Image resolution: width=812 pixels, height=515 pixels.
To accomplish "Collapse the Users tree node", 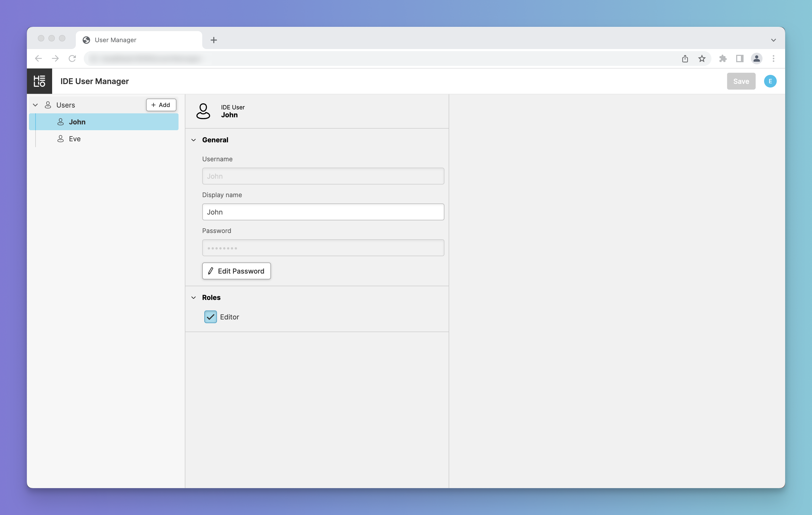I will [x=35, y=105].
